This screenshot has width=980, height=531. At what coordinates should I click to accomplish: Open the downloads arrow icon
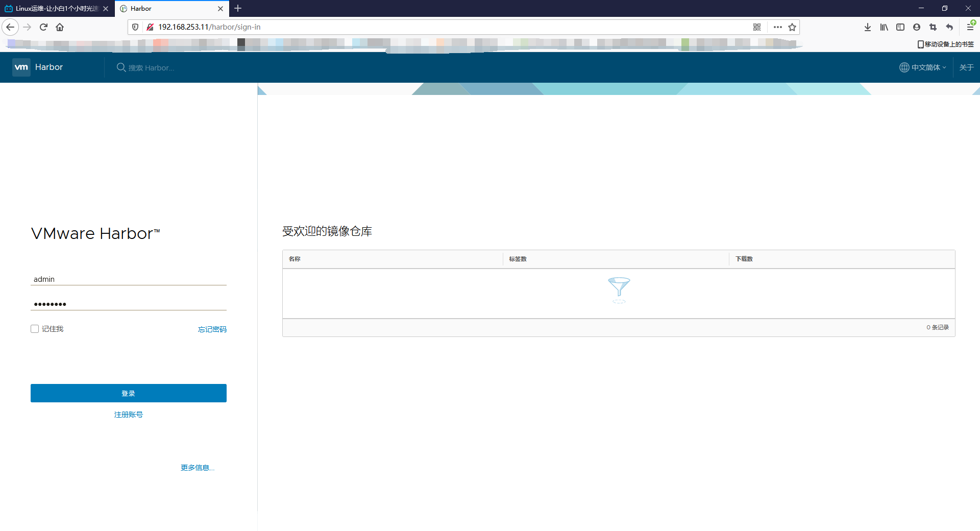[868, 27]
